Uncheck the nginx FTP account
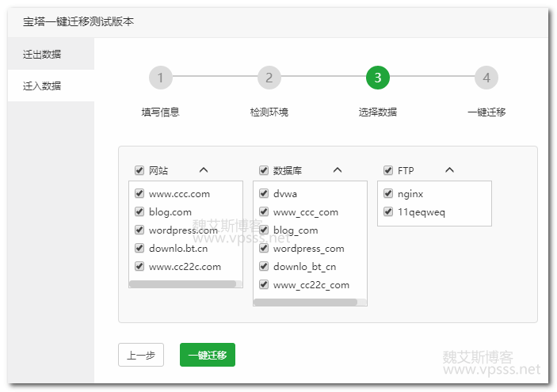Viewport: 557px width, 392px height. click(388, 193)
